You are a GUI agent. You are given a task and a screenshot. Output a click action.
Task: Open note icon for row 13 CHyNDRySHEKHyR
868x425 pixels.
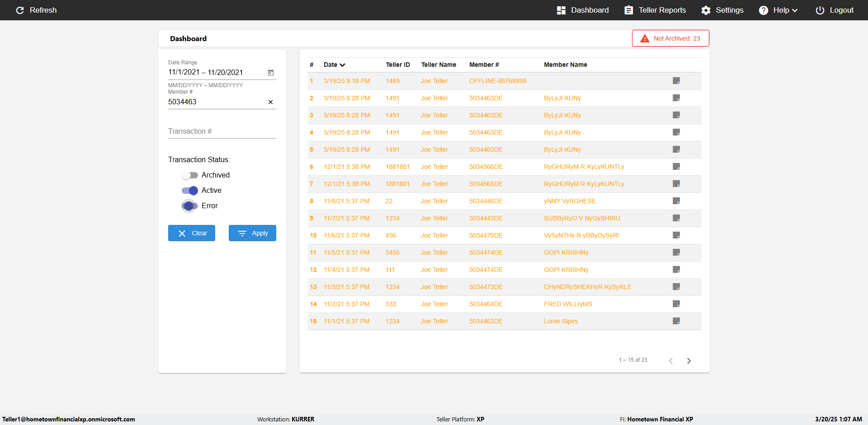pos(676,287)
